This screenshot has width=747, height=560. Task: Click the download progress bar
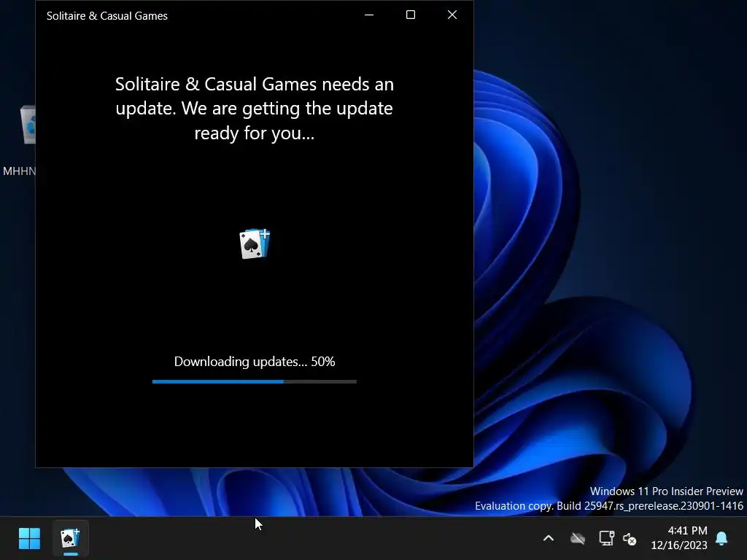point(255,381)
